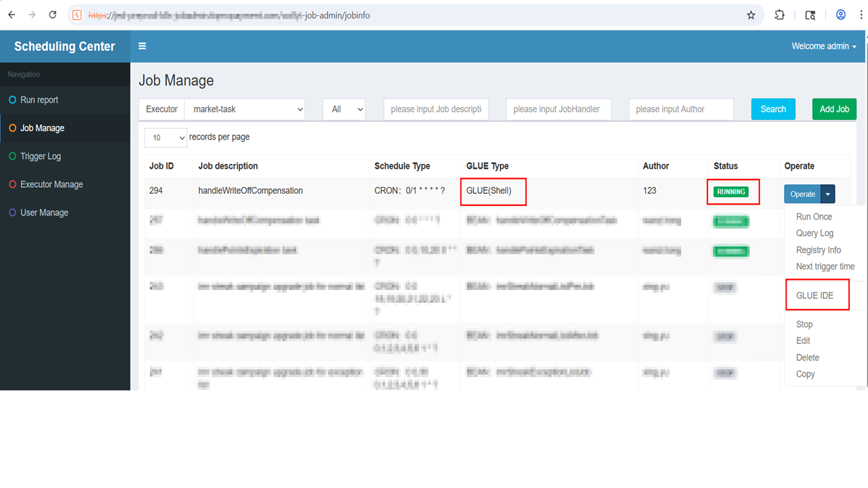Select the Job Manage navigation item
868x488 pixels.
click(x=65, y=128)
